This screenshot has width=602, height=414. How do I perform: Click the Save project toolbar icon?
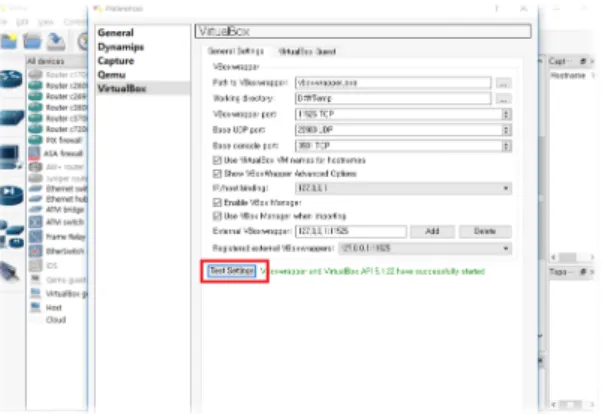(56, 41)
